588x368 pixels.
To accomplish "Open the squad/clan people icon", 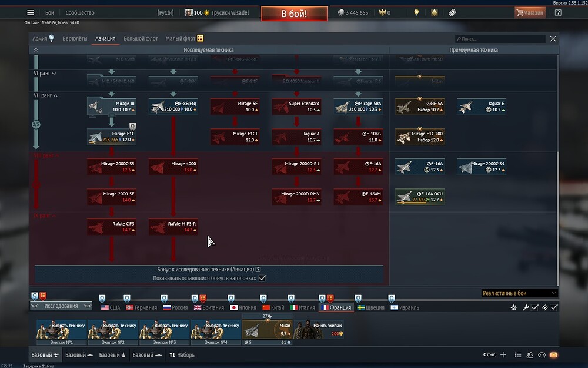I will pyautogui.click(x=530, y=355).
